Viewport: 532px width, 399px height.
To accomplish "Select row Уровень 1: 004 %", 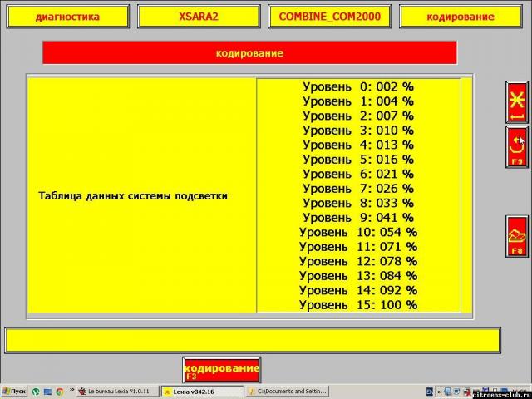I will click(x=358, y=101).
